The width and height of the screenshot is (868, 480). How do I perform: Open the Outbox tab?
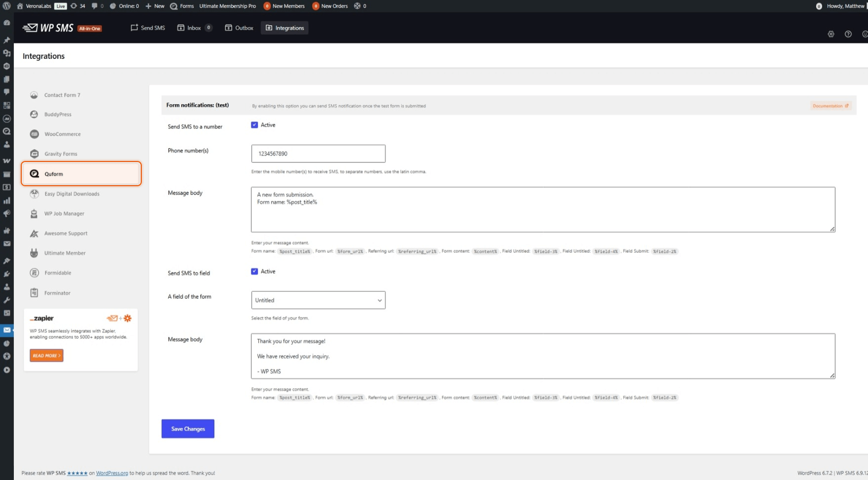(239, 28)
